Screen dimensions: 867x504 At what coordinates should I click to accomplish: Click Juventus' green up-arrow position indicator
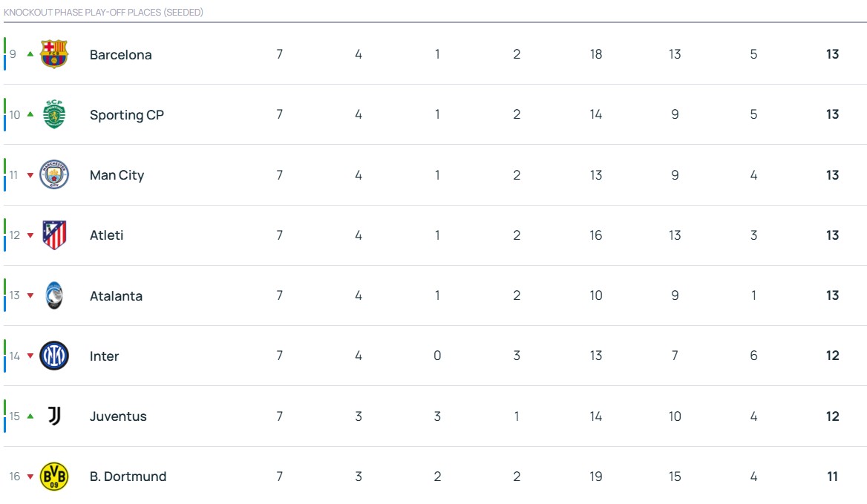click(x=30, y=416)
